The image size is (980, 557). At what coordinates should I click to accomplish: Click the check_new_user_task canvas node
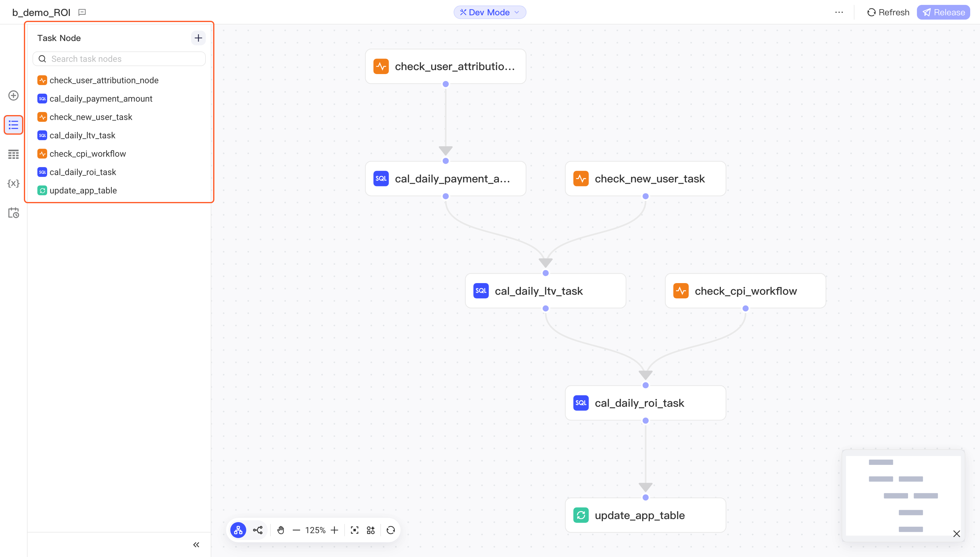(646, 179)
